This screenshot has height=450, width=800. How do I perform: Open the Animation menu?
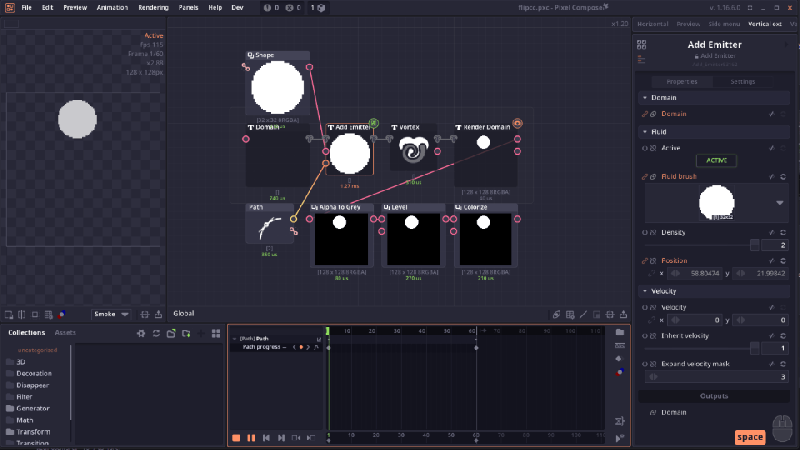(x=112, y=8)
